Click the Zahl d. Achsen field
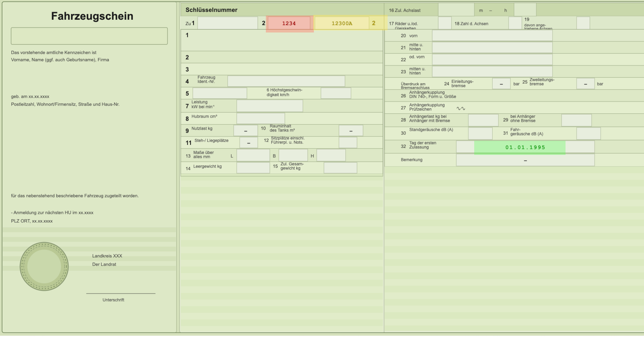Image resolution: width=644 pixels, height=337 pixels. [515, 23]
